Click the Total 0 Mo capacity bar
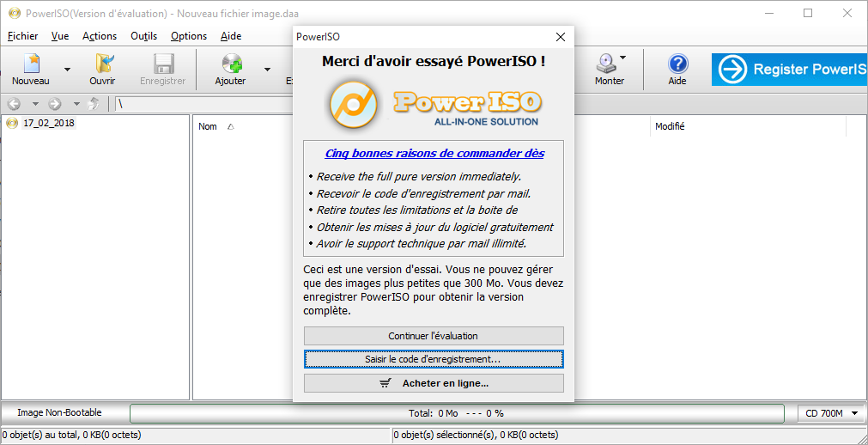868x445 pixels. pyautogui.click(x=457, y=413)
